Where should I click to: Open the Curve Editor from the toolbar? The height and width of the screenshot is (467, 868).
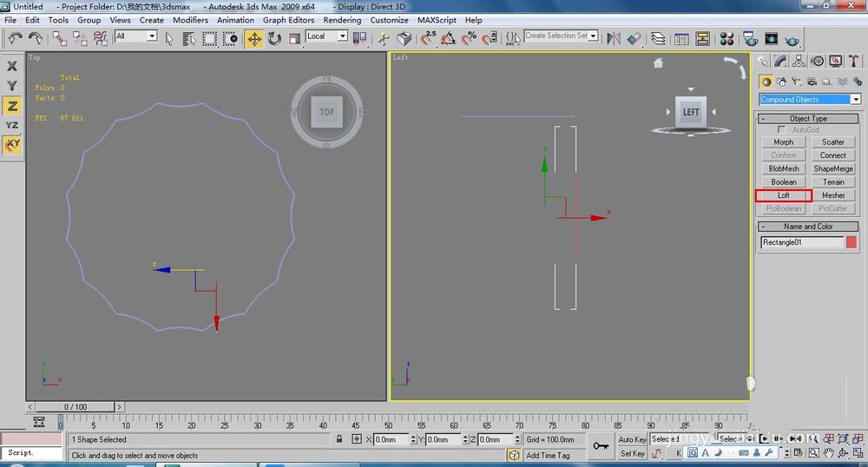coord(682,39)
